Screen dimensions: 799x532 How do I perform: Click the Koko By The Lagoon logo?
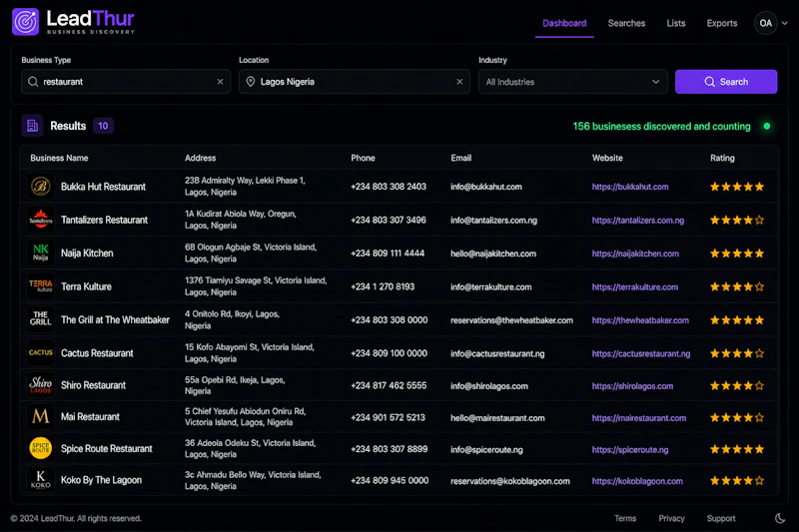[x=41, y=479]
